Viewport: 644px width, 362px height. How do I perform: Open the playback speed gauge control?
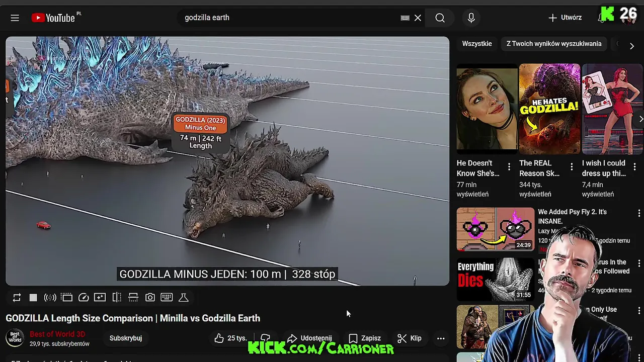click(84, 298)
